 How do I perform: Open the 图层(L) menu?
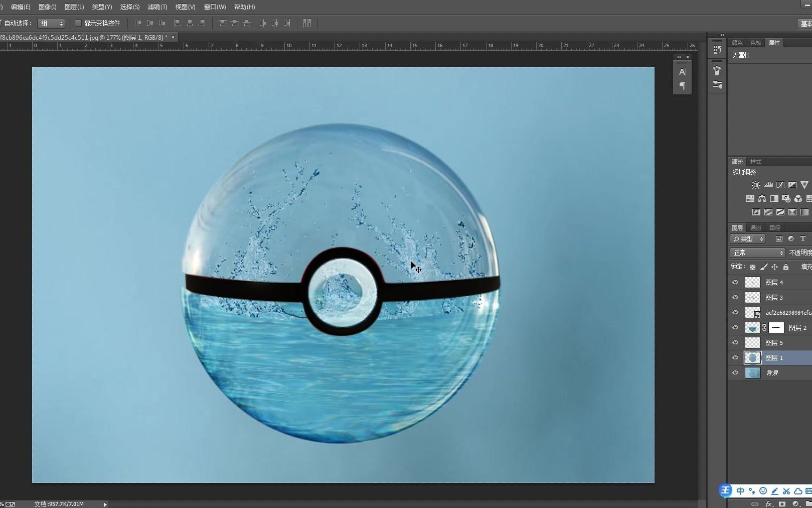pos(74,7)
